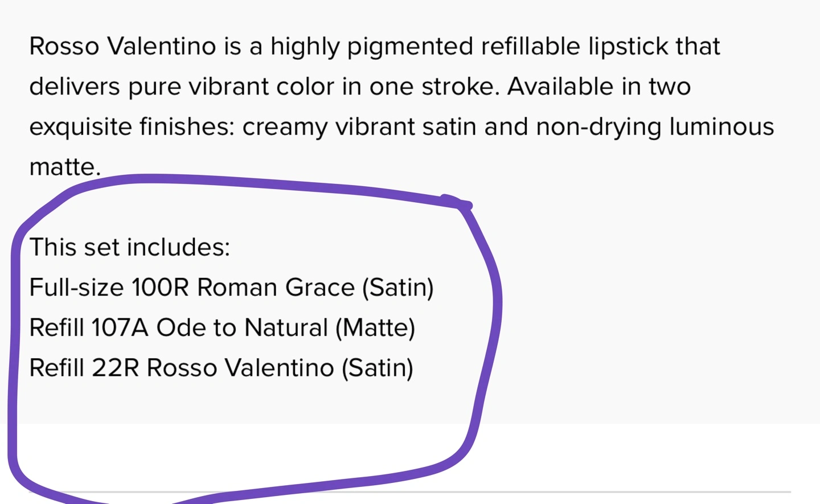820x504 pixels.
Task: Click the shade name "Ode to Natural"
Action: [x=242, y=328]
